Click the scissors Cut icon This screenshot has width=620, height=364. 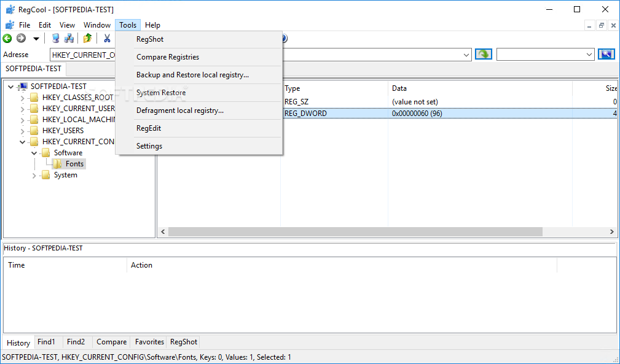tap(107, 38)
